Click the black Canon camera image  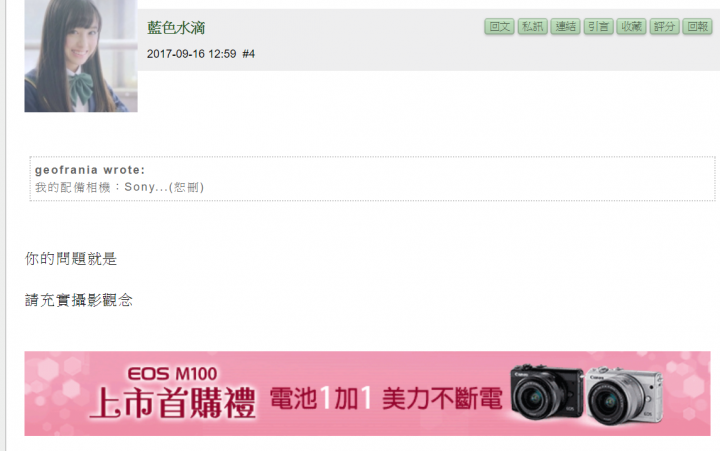coord(546,393)
